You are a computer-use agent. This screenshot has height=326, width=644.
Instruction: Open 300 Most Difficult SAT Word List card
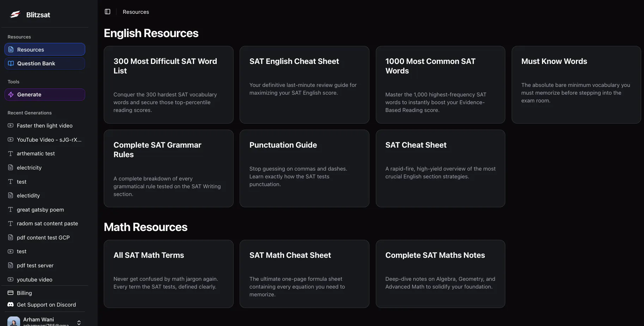pyautogui.click(x=169, y=85)
